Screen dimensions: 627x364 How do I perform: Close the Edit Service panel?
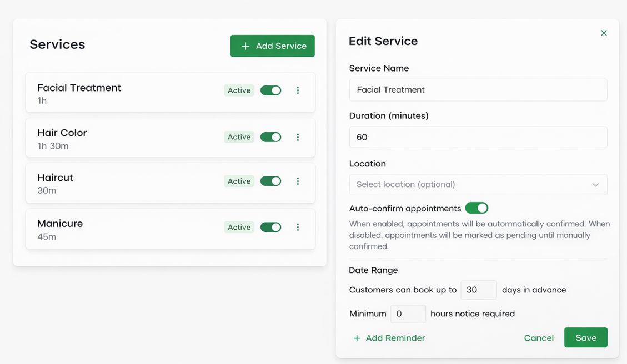604,33
